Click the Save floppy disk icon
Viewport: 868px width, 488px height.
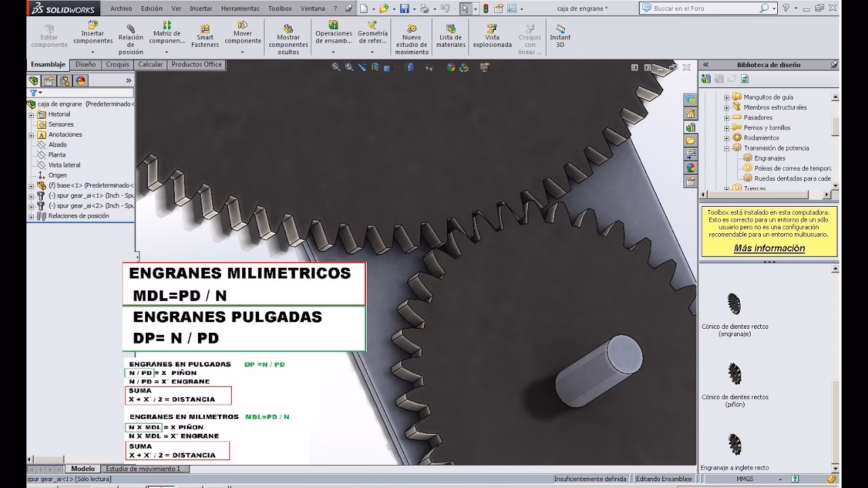point(404,9)
